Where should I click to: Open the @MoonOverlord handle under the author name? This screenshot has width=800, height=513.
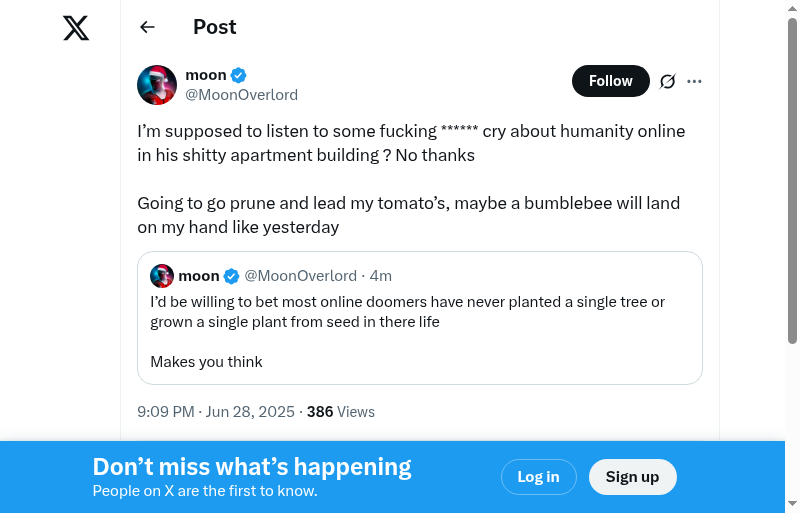click(x=241, y=95)
